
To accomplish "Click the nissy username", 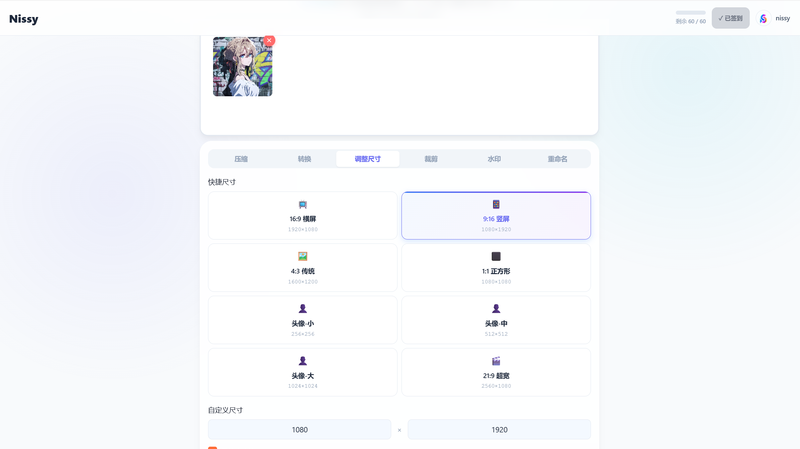I will coord(783,18).
